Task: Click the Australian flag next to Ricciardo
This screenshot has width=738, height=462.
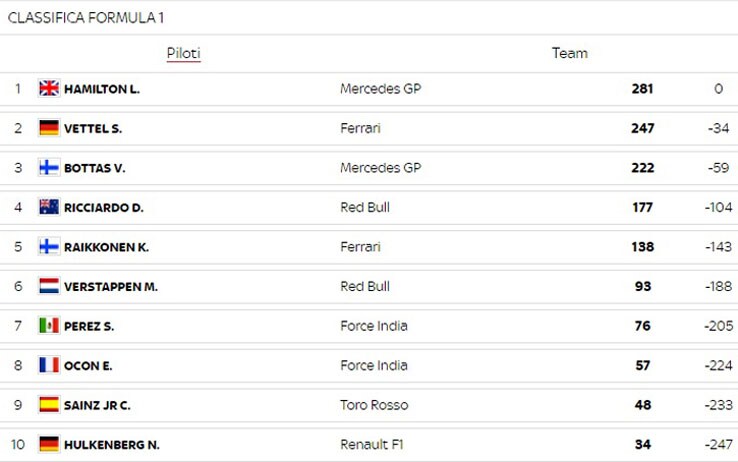Action: (49, 207)
